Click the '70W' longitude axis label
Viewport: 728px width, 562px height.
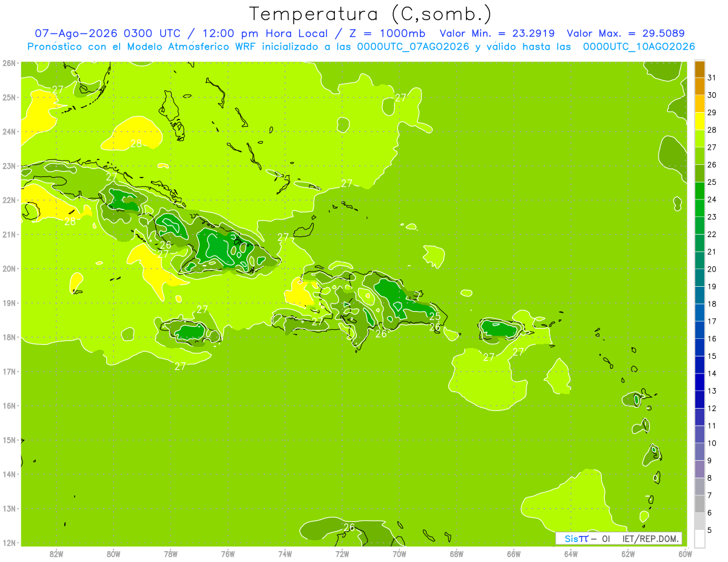click(x=399, y=554)
